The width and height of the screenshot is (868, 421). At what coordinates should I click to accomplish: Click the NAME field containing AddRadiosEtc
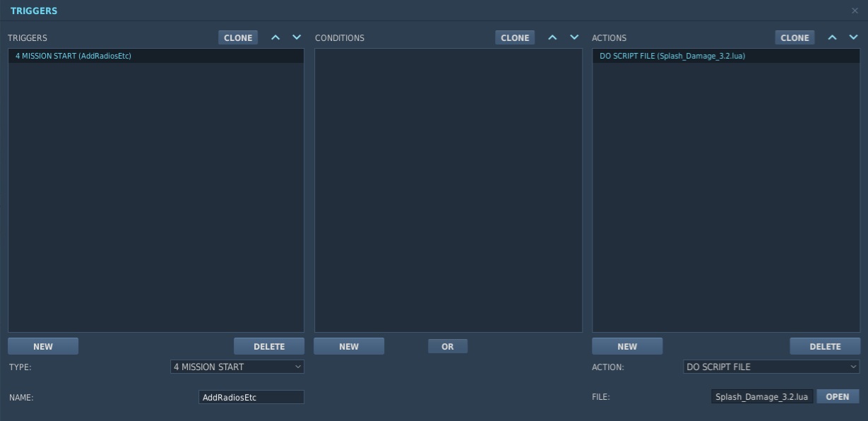pyautogui.click(x=251, y=397)
